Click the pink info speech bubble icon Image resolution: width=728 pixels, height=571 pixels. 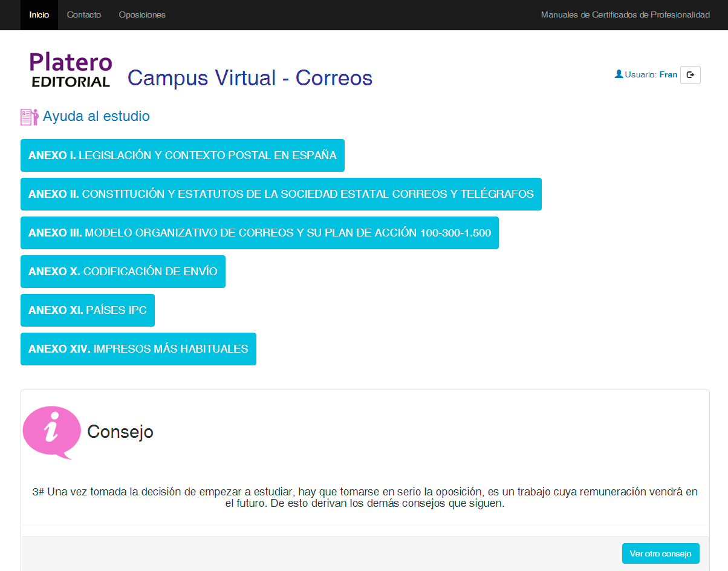(51, 432)
